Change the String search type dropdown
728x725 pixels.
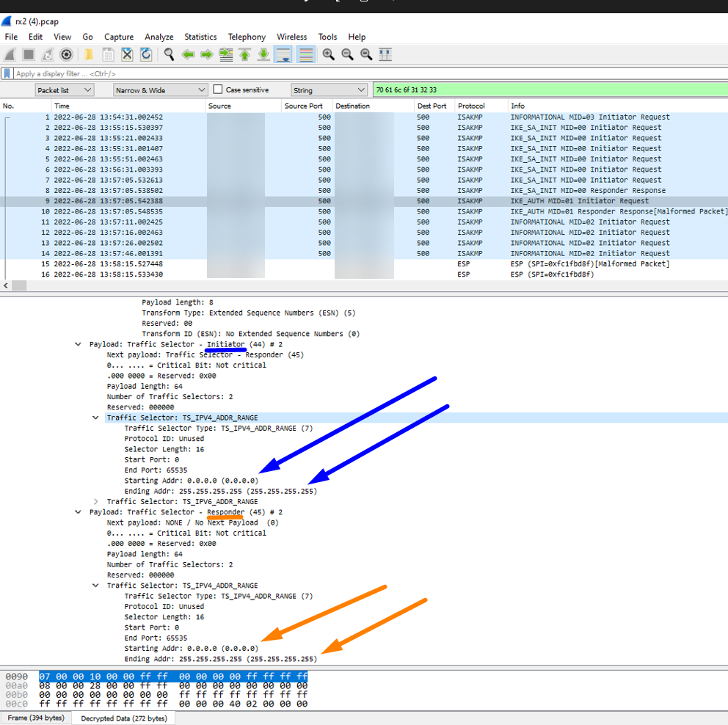(328, 89)
